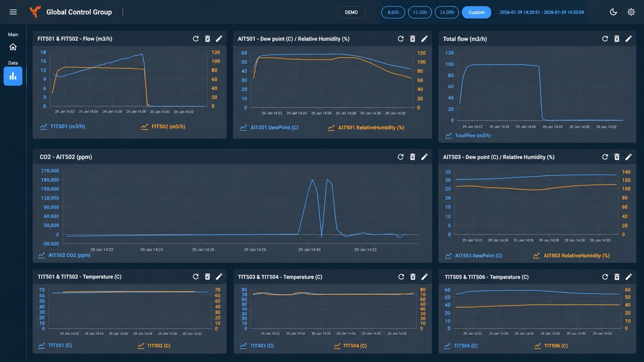
Task: Go to Main home icon
Action: coord(13,47)
